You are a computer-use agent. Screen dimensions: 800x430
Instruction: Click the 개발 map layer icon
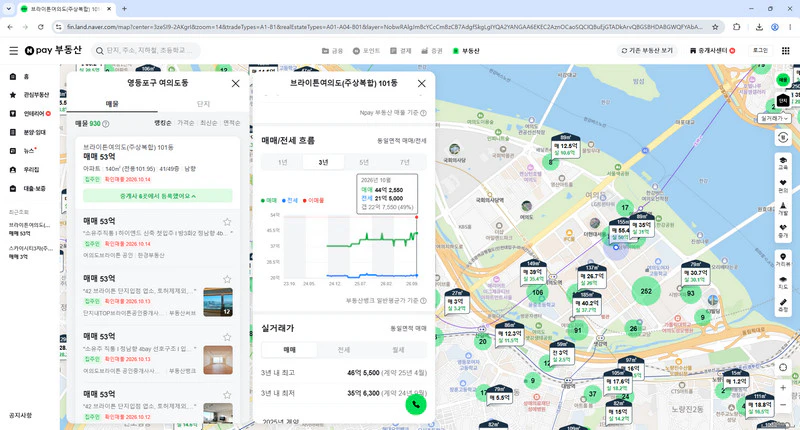click(x=783, y=208)
